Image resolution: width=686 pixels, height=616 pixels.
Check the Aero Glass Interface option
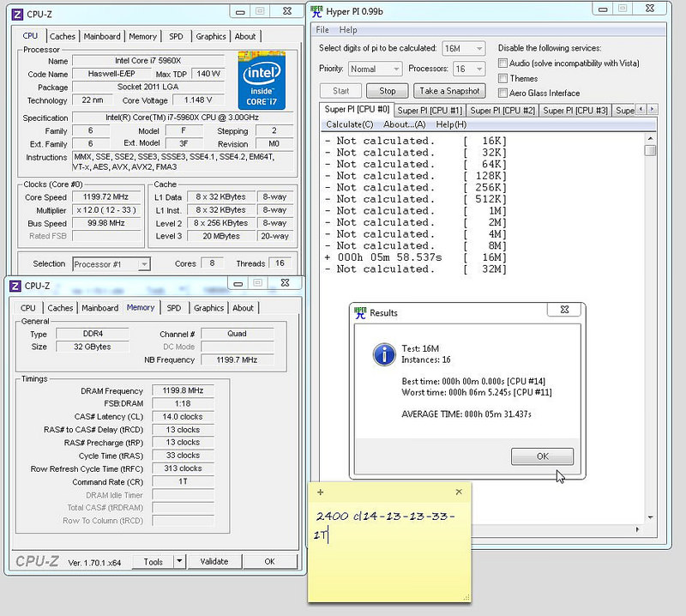(x=502, y=93)
